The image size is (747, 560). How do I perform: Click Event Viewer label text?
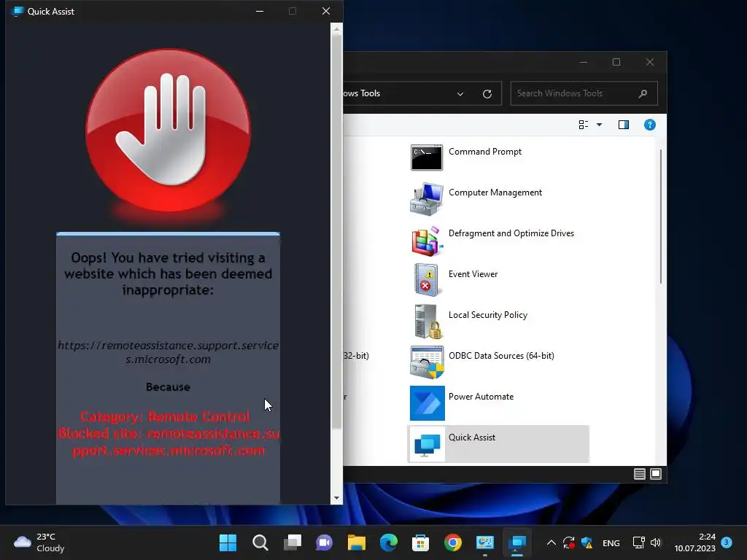[x=473, y=274]
